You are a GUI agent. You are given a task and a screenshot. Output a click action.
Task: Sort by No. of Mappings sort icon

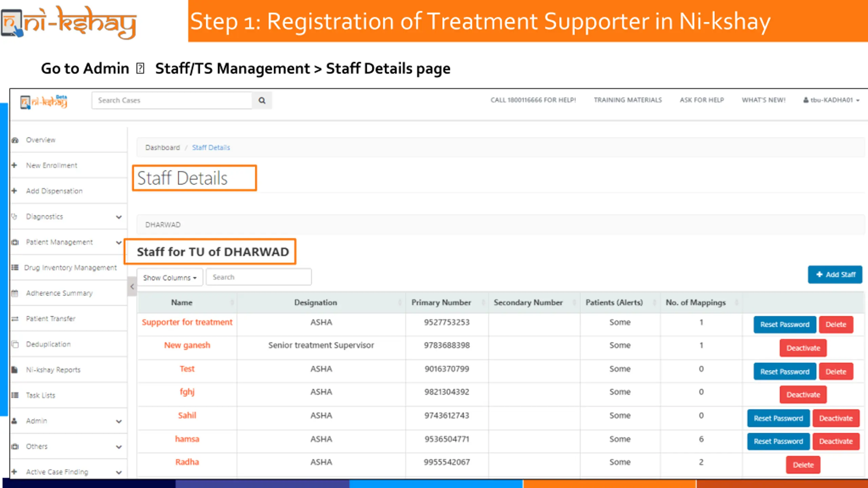click(736, 302)
